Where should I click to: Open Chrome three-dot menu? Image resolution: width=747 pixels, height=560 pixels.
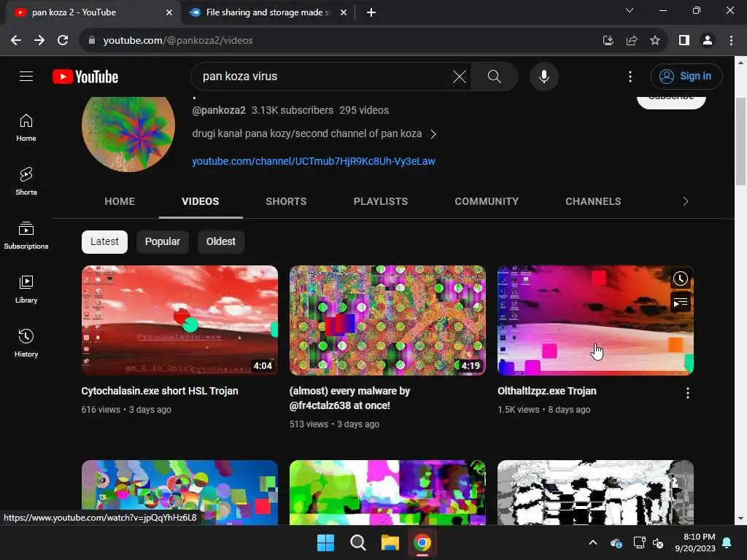point(731,41)
